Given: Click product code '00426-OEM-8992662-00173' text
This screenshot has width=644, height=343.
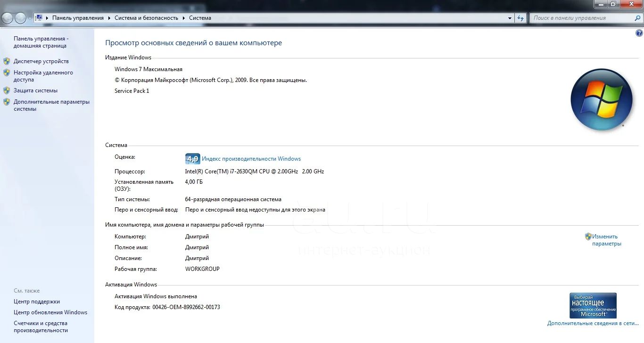Looking at the screenshot, I should click(x=186, y=307).
